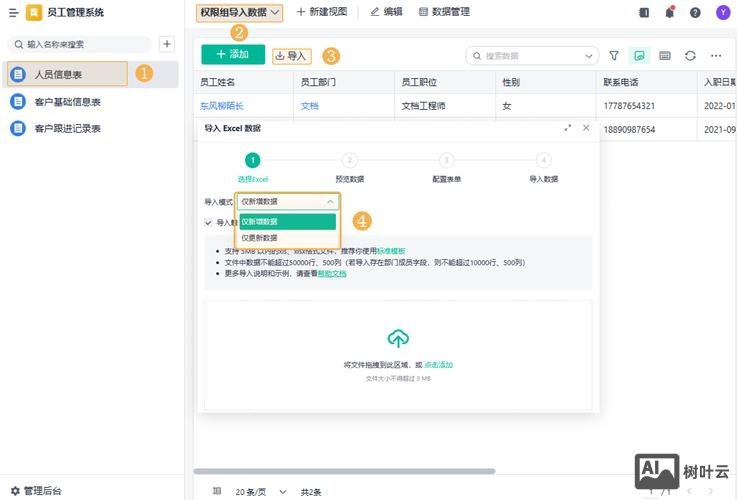The height and width of the screenshot is (500, 737).
Task: Click the horizontal table scrollbar
Action: point(344,471)
